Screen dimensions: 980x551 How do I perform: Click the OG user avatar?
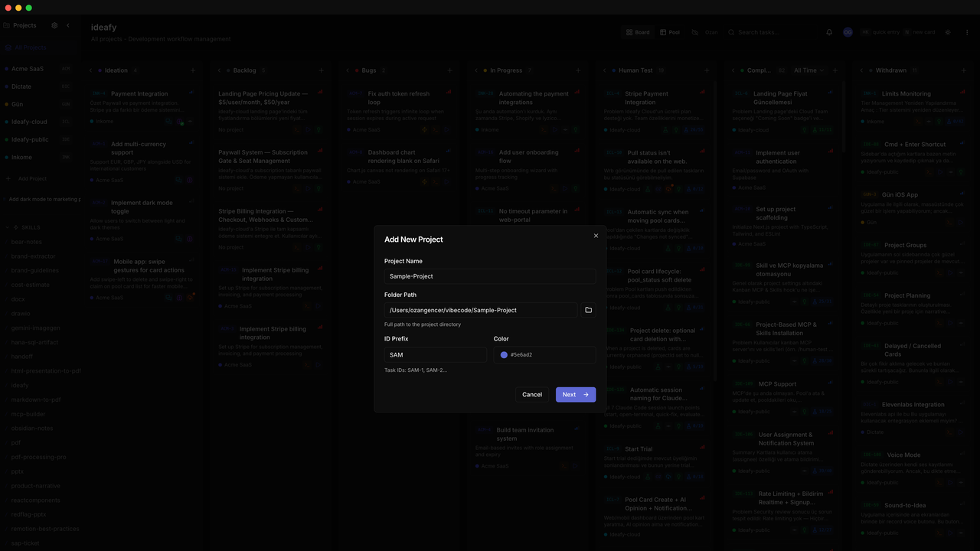point(848,33)
